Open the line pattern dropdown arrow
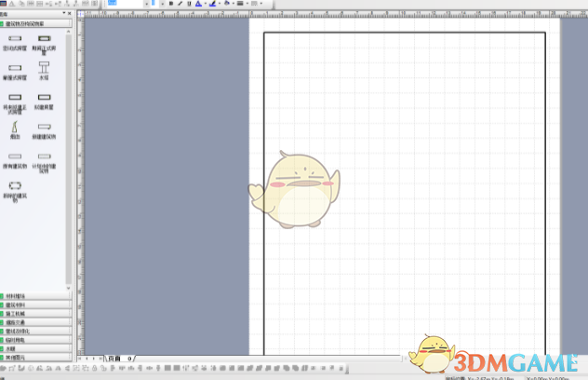The image size is (588, 380). coord(261,4)
